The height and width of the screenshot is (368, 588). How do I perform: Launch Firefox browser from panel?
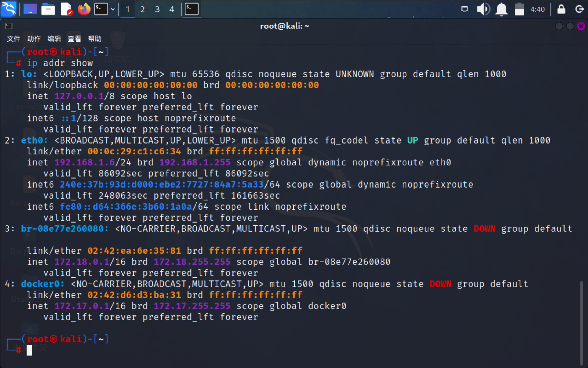tap(84, 9)
